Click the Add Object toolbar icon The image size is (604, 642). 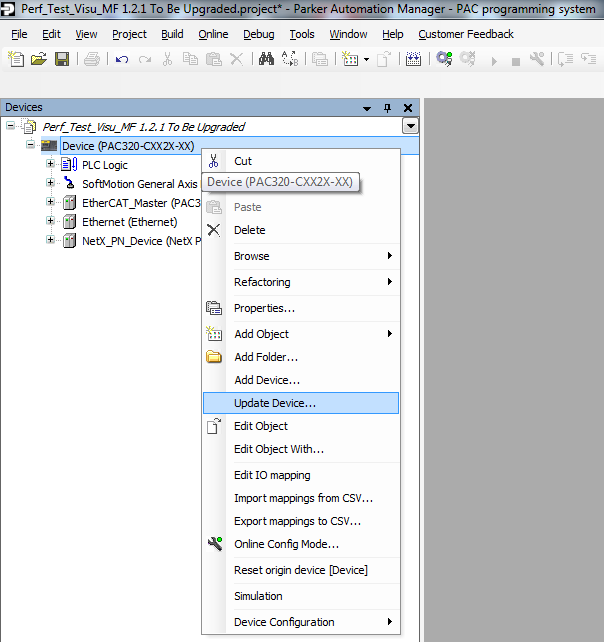coord(350,59)
